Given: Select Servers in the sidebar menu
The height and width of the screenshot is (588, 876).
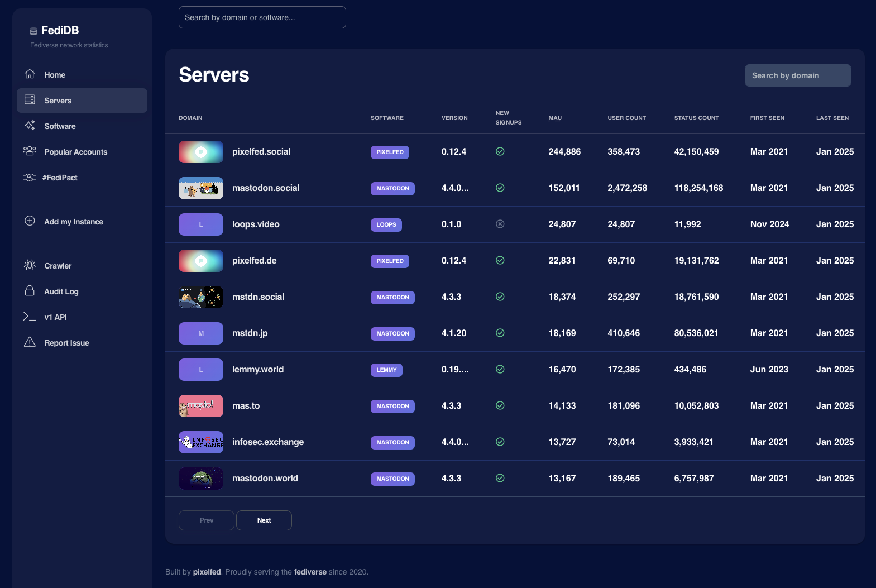Looking at the screenshot, I should tap(82, 101).
